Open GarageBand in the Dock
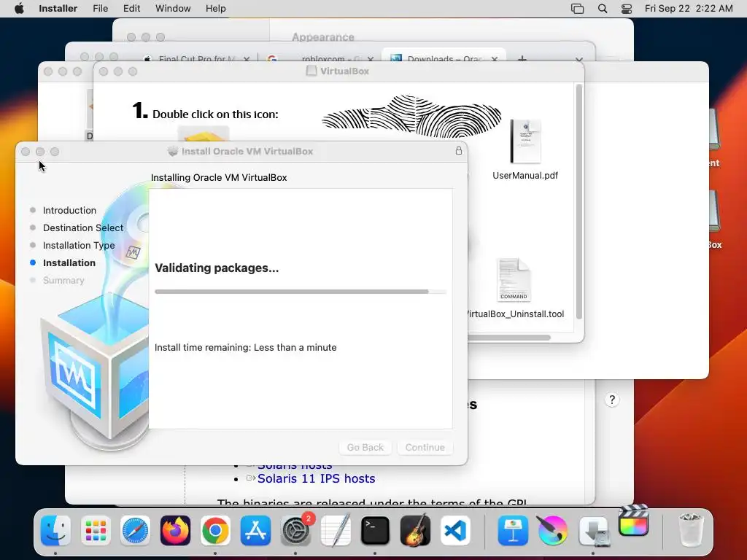Image resolution: width=747 pixels, height=560 pixels. [x=415, y=530]
